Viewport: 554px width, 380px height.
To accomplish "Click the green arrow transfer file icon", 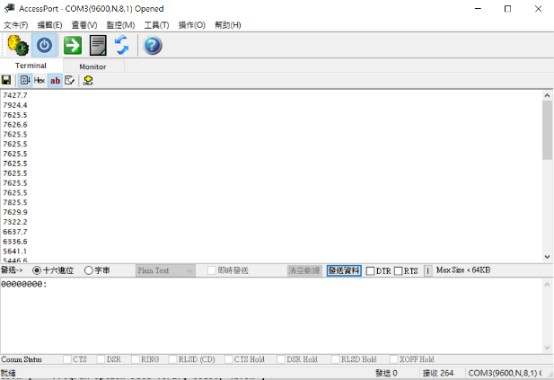I will (73, 45).
